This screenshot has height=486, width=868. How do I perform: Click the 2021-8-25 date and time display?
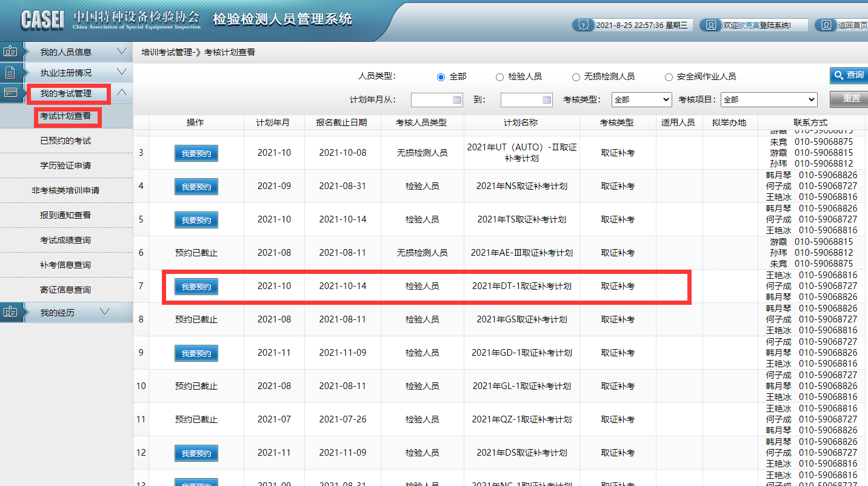(641, 25)
